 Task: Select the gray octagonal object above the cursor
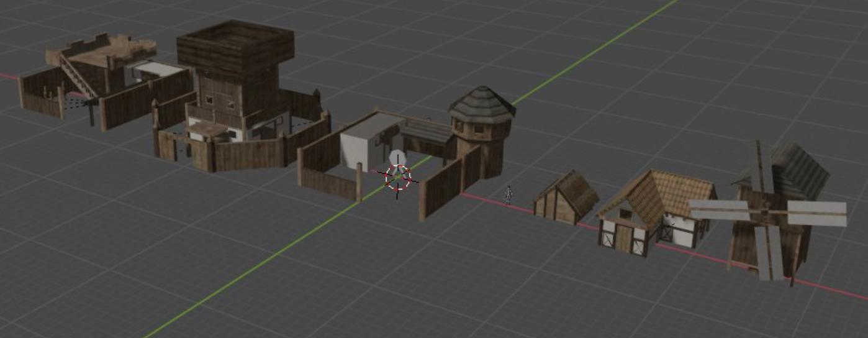pos(397,157)
